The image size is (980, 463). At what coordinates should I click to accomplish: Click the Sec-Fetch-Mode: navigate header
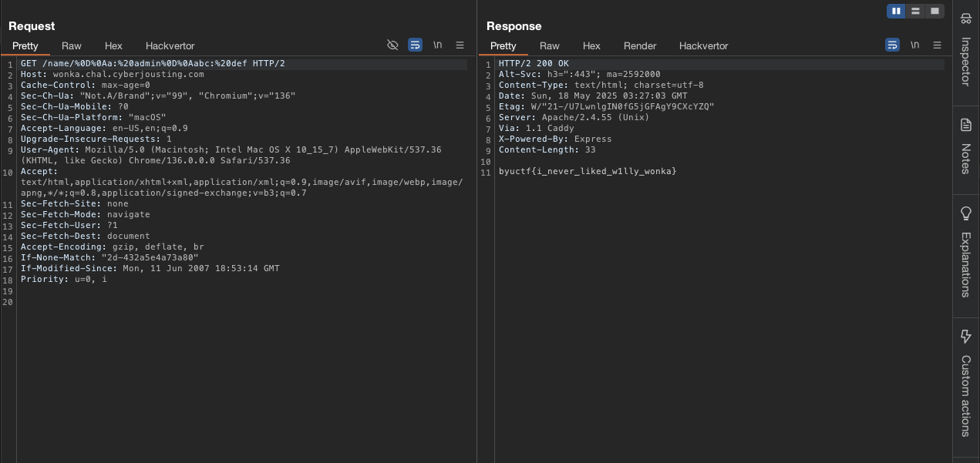click(x=86, y=215)
